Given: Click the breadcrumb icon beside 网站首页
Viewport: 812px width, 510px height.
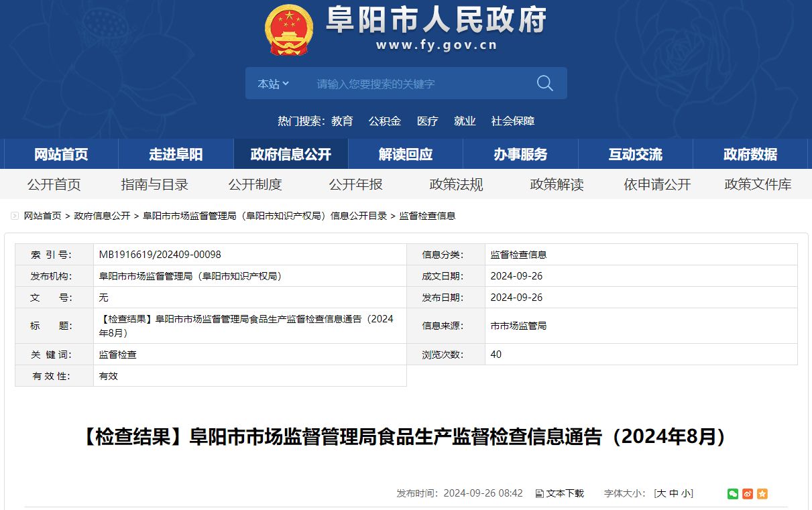Looking at the screenshot, I should [15, 216].
